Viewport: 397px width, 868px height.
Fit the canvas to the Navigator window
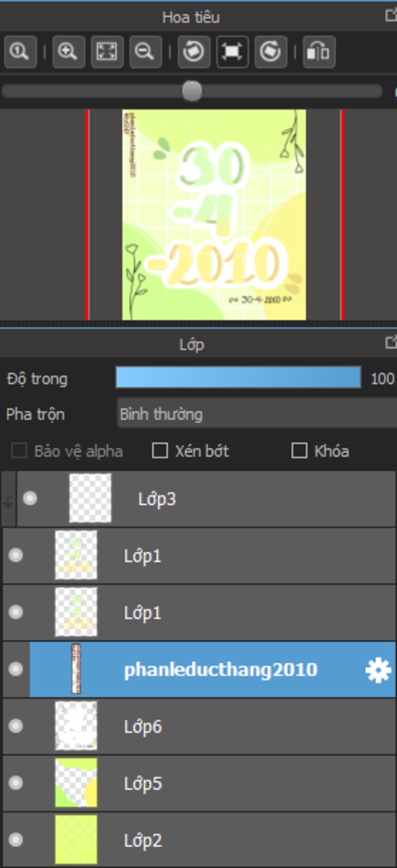coord(107,52)
